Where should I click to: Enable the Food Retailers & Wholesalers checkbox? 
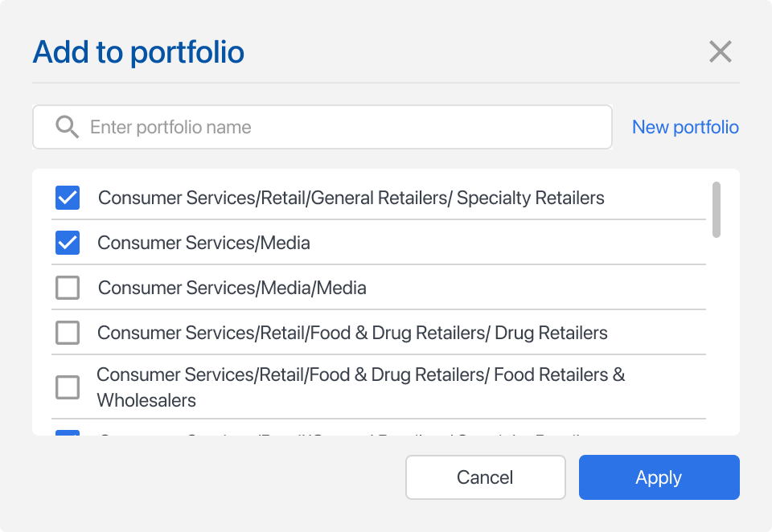(68, 387)
